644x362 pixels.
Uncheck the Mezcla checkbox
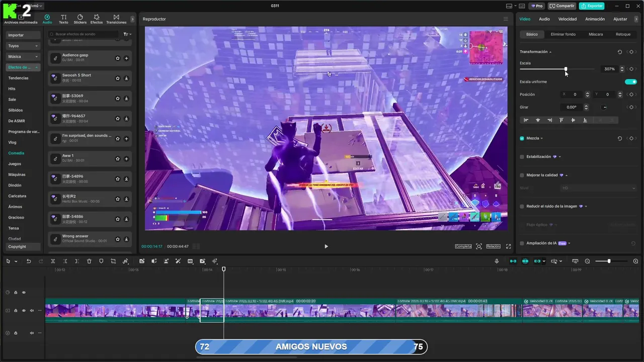coord(522,138)
